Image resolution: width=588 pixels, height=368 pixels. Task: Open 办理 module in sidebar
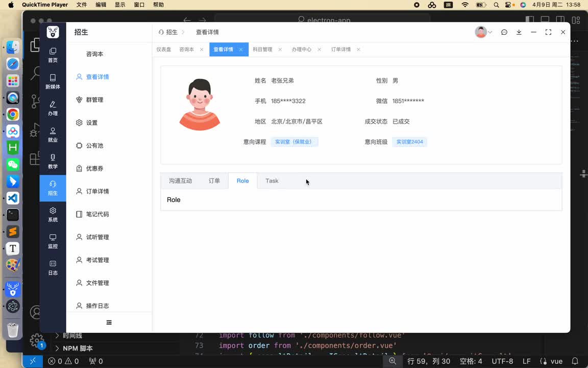tap(53, 108)
